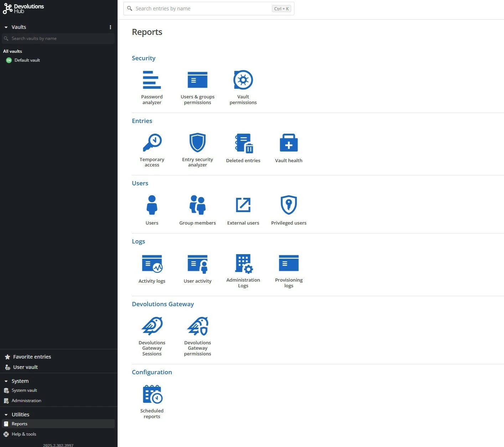
Task: Click the Configuration section heading
Action: click(x=152, y=372)
